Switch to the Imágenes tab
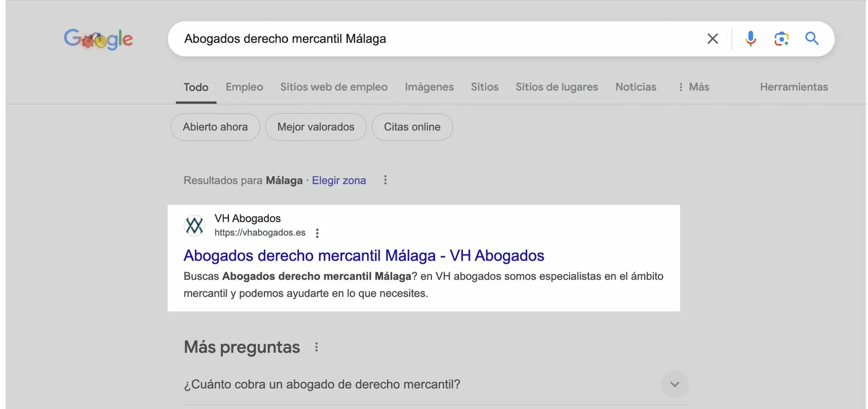This screenshot has width=868, height=409. point(429,87)
